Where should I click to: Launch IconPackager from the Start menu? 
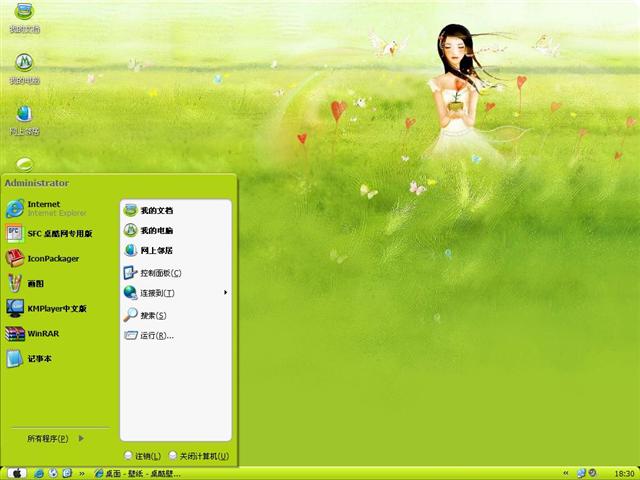click(x=42, y=258)
